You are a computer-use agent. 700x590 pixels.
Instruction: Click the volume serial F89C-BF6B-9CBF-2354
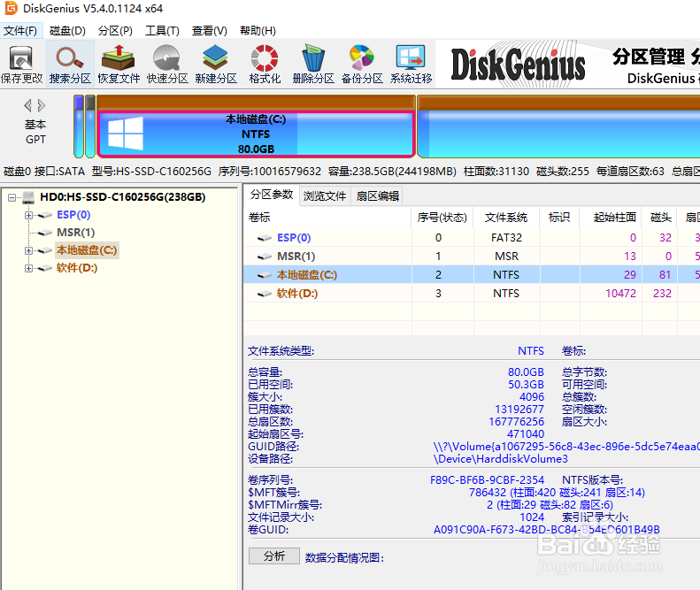tap(487, 480)
